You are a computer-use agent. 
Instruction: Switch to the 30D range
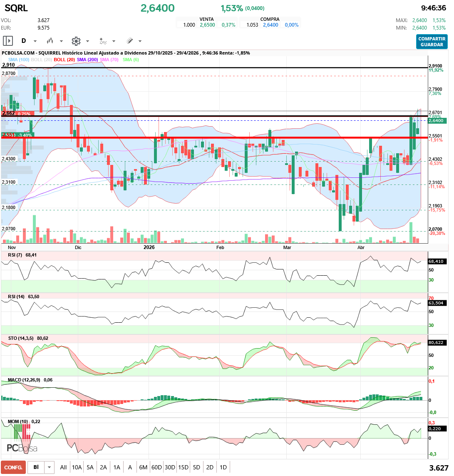(170, 468)
